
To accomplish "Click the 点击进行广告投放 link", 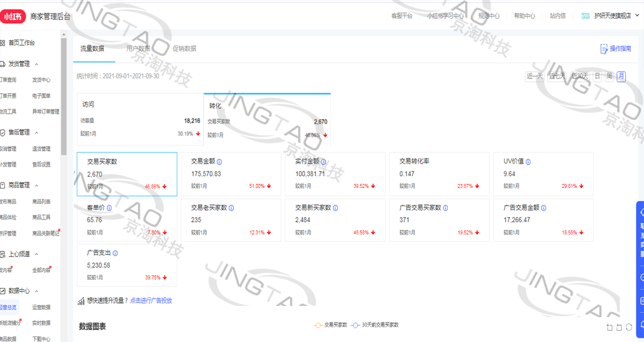I will pyautogui.click(x=151, y=301).
